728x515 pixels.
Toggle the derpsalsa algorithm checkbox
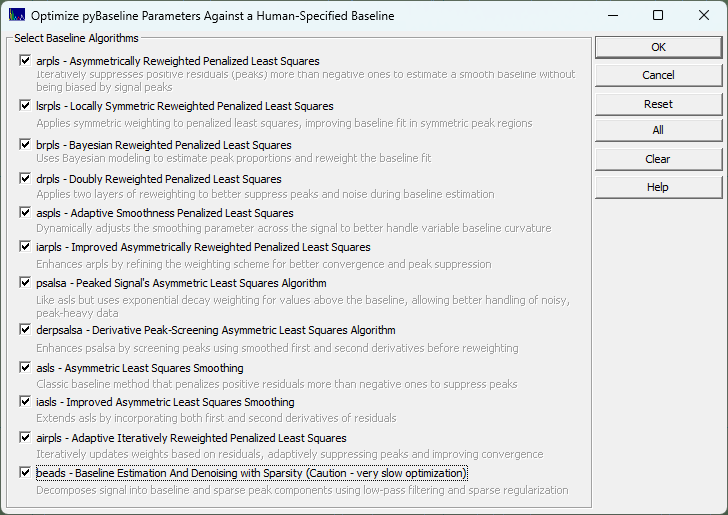point(25,330)
